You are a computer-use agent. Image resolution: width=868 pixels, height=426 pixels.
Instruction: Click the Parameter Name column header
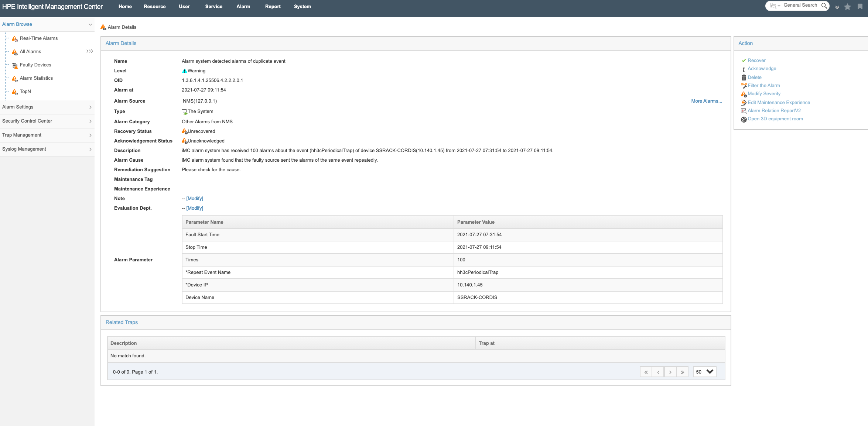[x=318, y=222]
